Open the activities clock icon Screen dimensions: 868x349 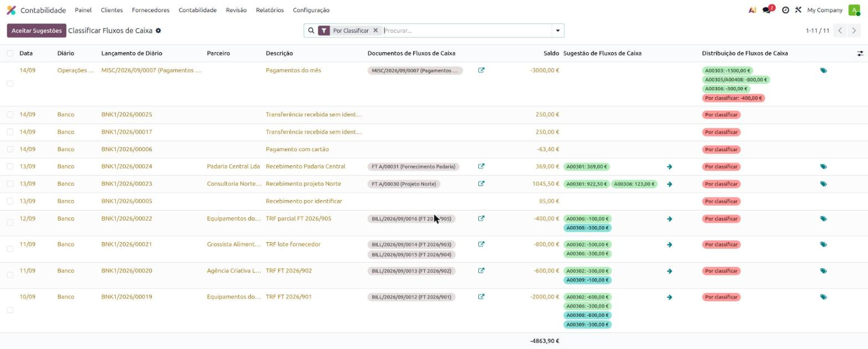pyautogui.click(x=786, y=10)
